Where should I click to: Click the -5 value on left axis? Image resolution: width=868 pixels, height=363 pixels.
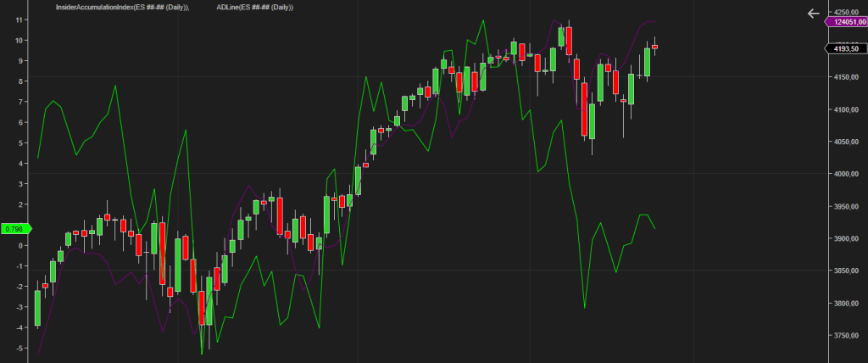pos(19,348)
